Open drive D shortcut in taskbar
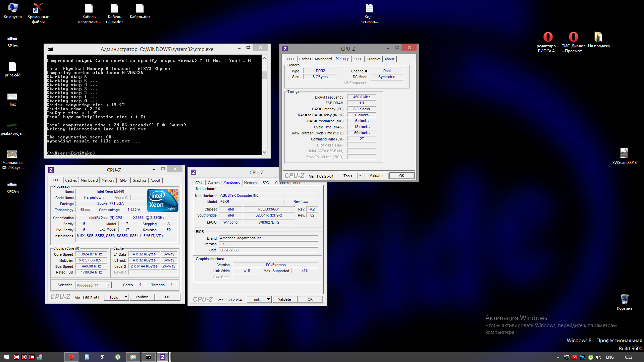The width and height of the screenshot is (644, 362). pos(24,357)
